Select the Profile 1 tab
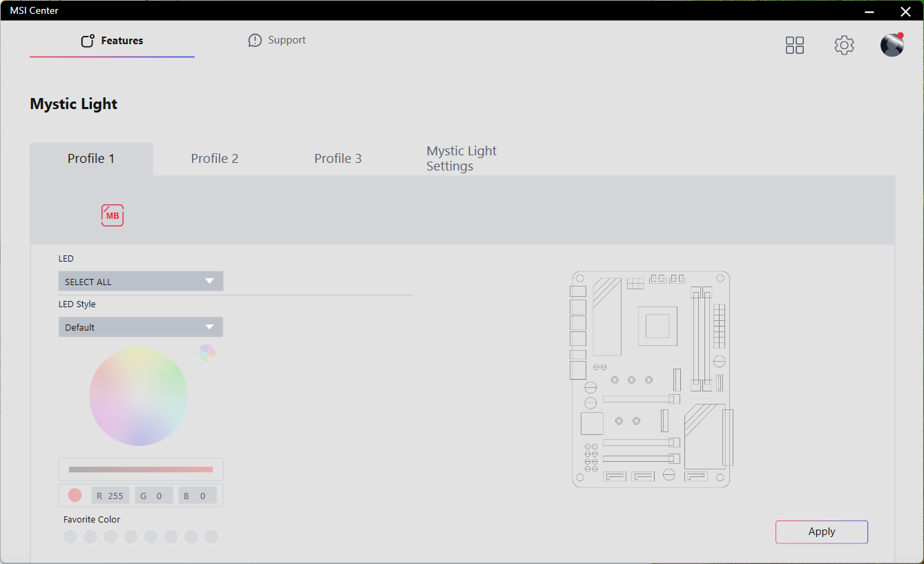This screenshot has width=924, height=564. (x=91, y=159)
